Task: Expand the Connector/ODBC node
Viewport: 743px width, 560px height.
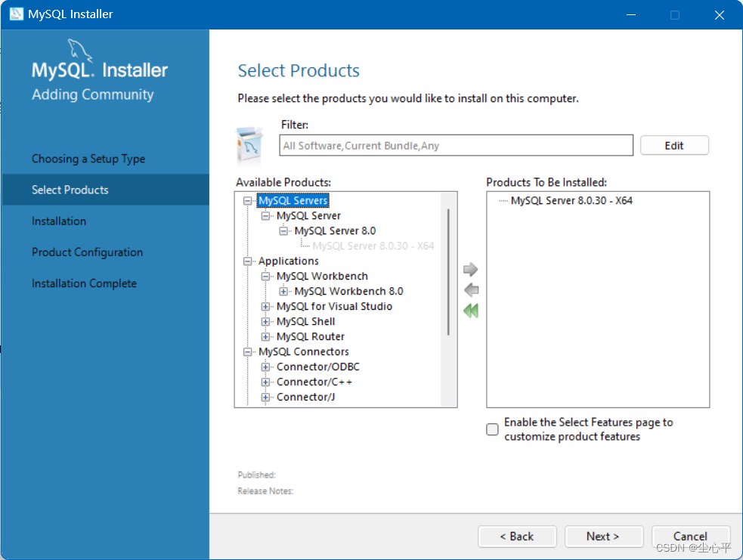Action: pyautogui.click(x=265, y=367)
